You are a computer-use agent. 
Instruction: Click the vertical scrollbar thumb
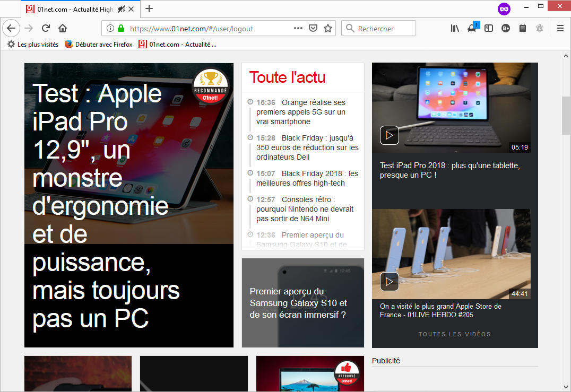coord(566,116)
